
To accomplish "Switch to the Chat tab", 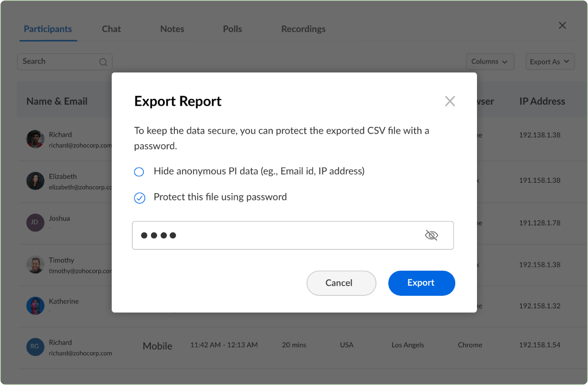I will (111, 29).
